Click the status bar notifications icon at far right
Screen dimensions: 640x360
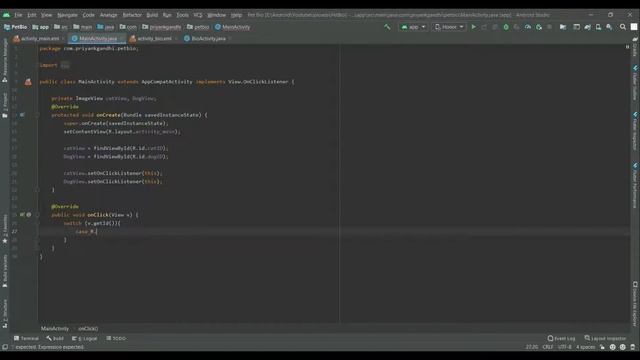pyautogui.click(x=633, y=347)
